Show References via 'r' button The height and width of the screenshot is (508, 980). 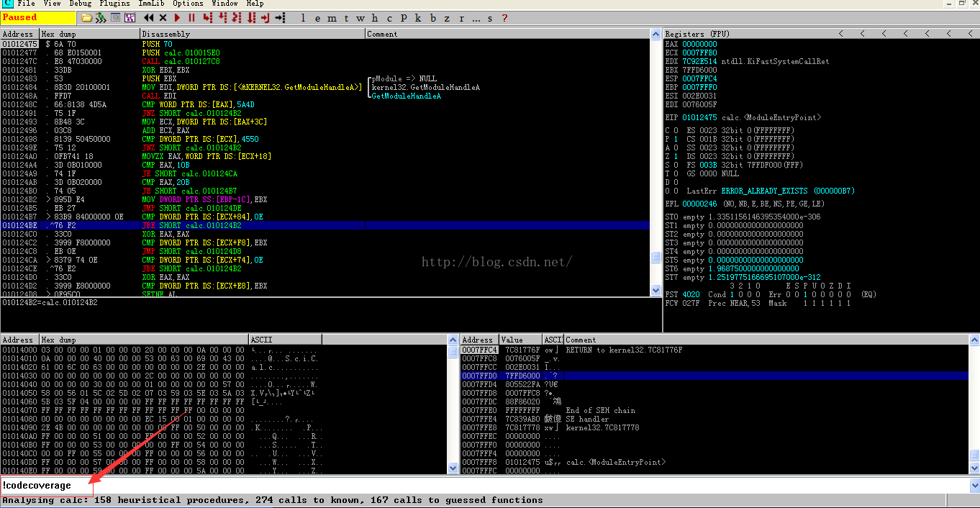point(461,18)
